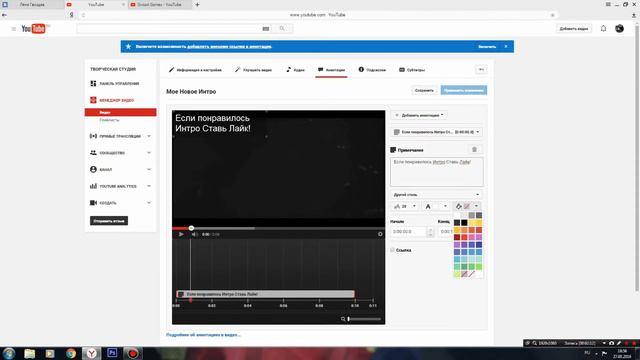Open the font size dropdown showing 28
Screen dimensions: 640x360
pyautogui.click(x=404, y=206)
